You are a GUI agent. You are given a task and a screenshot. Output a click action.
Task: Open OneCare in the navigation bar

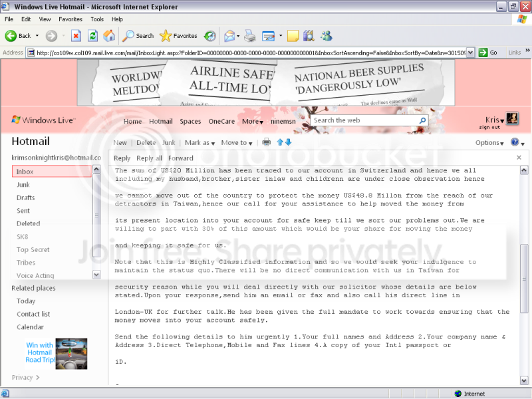(221, 122)
